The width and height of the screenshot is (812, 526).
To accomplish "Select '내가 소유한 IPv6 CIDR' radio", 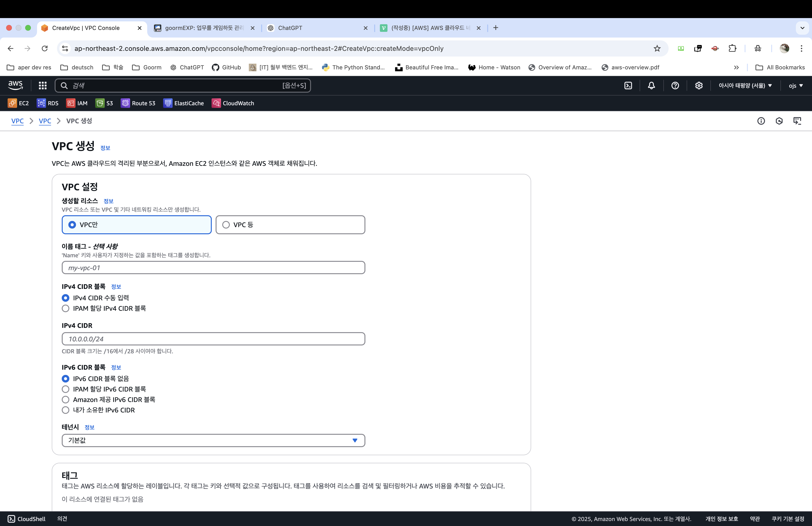I will pos(66,410).
